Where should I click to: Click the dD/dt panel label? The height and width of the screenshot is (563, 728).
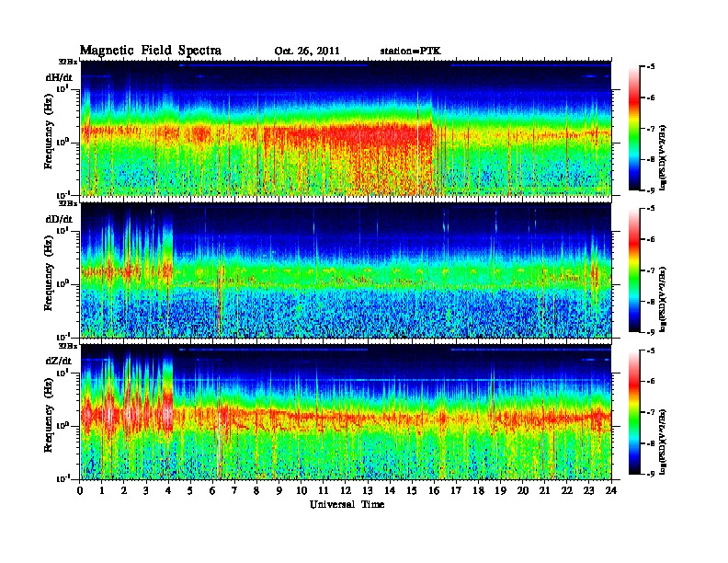(59, 219)
